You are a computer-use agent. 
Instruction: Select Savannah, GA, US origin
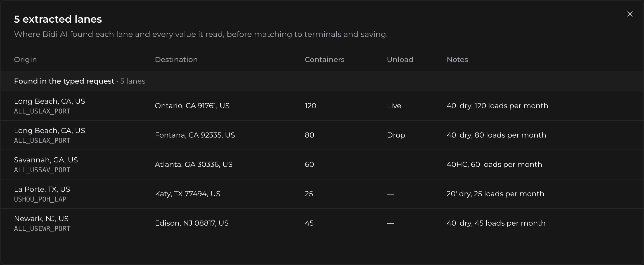(46, 160)
